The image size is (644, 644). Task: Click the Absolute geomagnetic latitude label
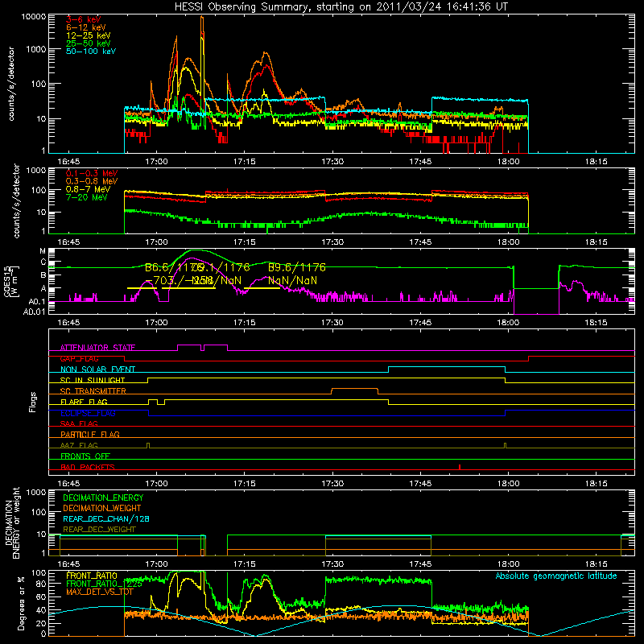(556, 576)
